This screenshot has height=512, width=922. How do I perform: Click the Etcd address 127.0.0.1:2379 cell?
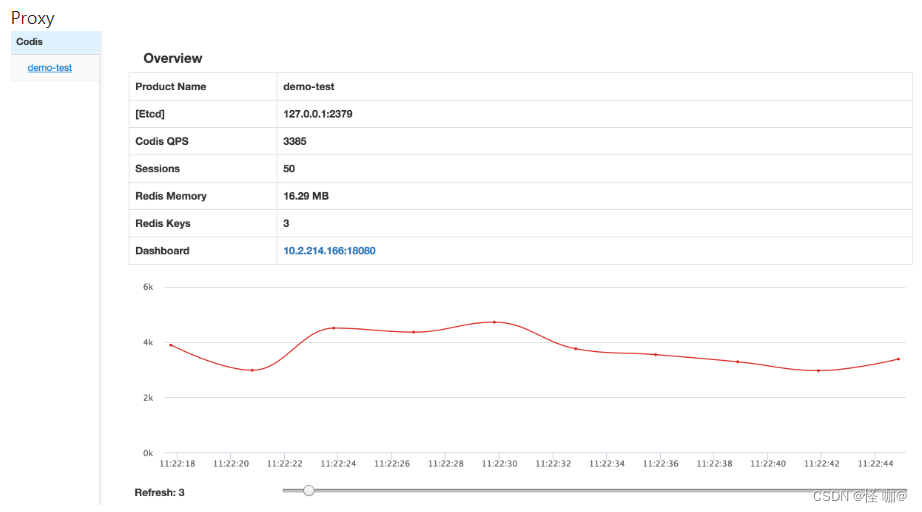click(x=317, y=114)
